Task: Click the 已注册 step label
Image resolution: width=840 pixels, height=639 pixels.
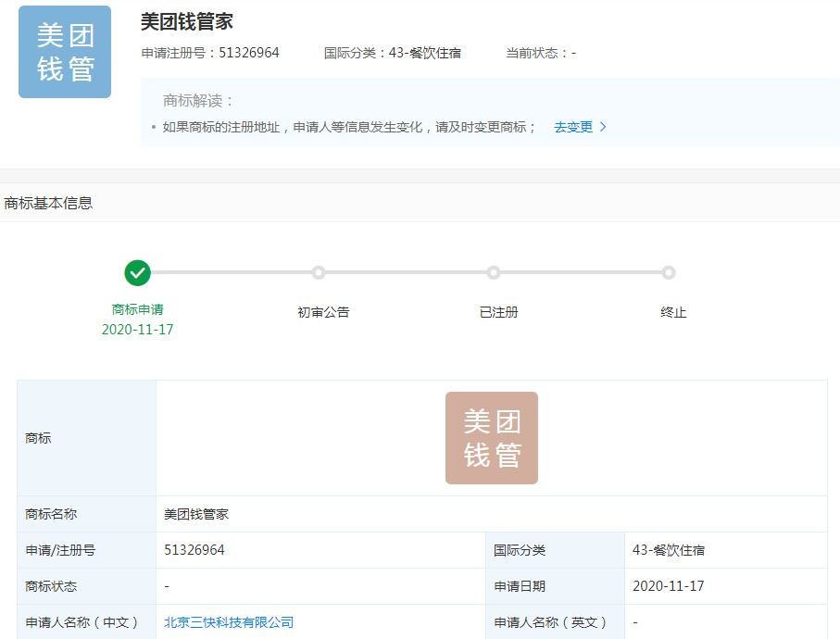Action: tap(499, 312)
